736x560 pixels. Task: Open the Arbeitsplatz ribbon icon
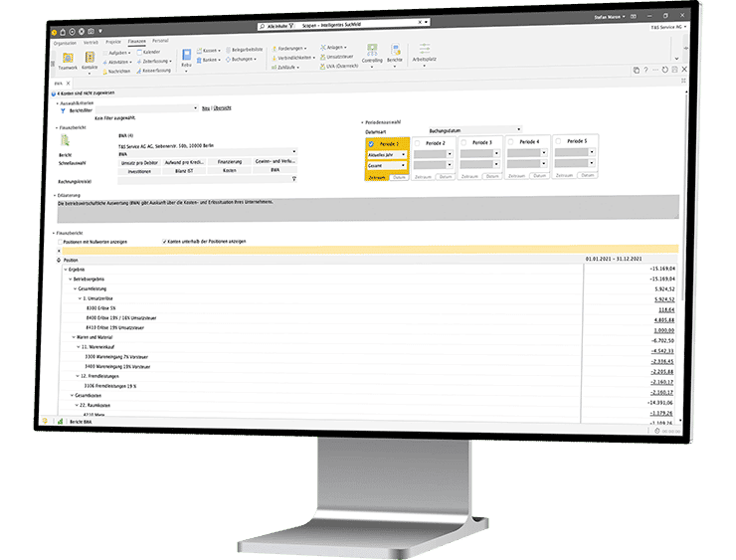[x=425, y=52]
